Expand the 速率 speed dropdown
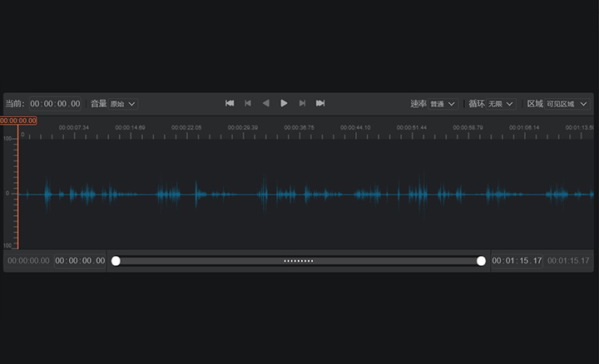Viewport: 599px width, 364px height. [443, 104]
